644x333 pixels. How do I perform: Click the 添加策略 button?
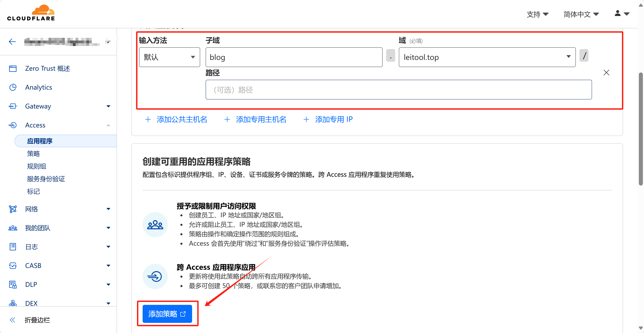[167, 314]
